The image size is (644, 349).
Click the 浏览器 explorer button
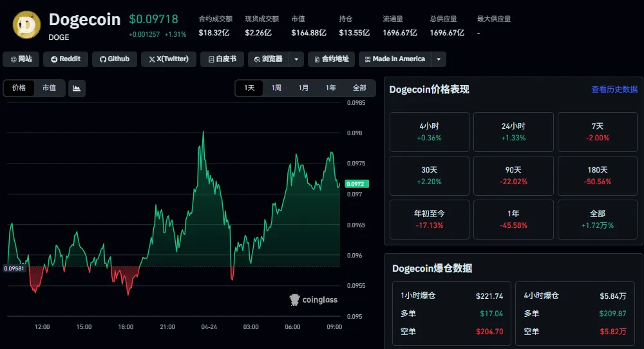[268, 59]
